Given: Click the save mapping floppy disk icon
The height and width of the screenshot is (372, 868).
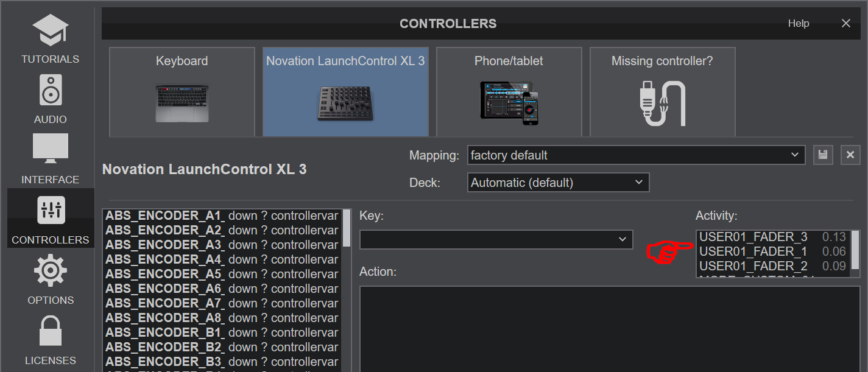Looking at the screenshot, I should pos(823,155).
